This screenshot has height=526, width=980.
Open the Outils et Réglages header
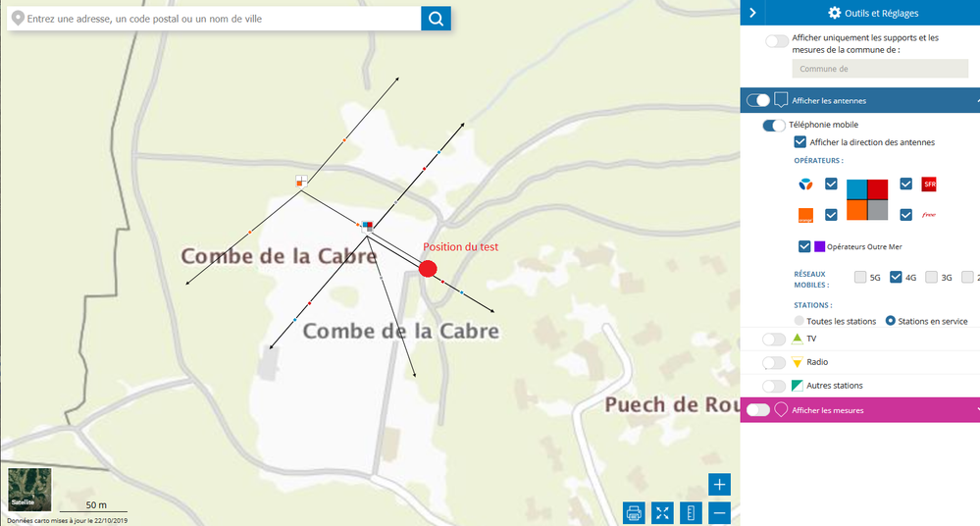tap(872, 13)
